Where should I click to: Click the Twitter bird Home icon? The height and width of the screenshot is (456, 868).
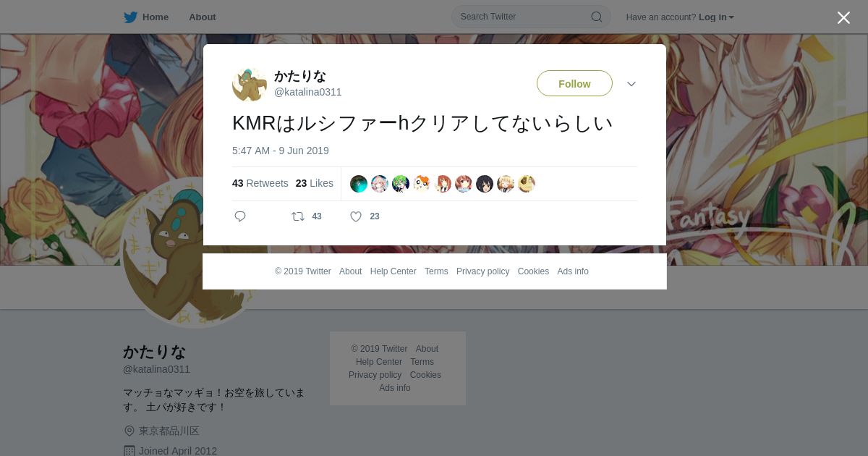130,17
